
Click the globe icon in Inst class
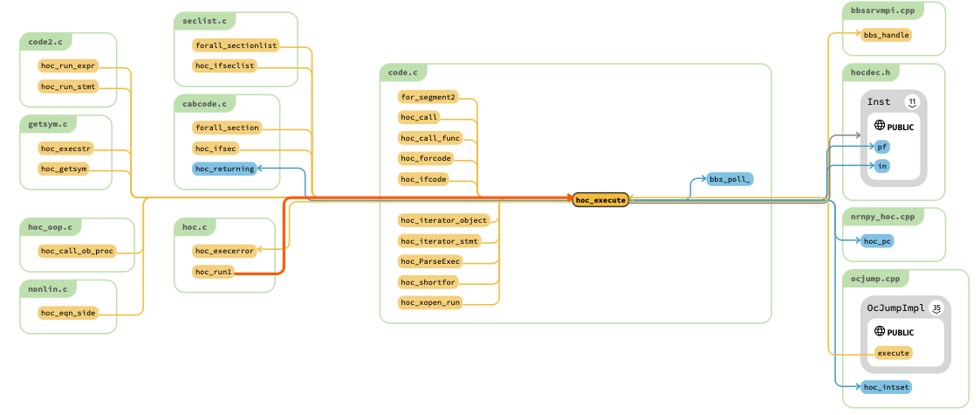pyautogui.click(x=880, y=127)
